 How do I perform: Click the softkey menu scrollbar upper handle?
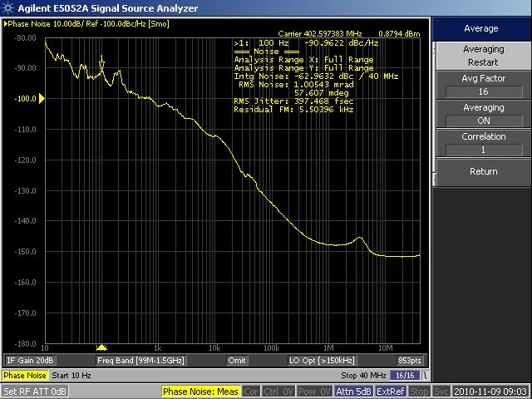(x=434, y=50)
